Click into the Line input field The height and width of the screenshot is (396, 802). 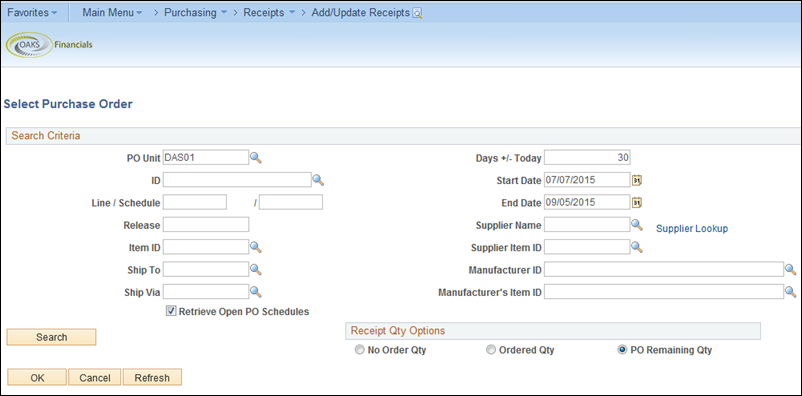coord(194,202)
